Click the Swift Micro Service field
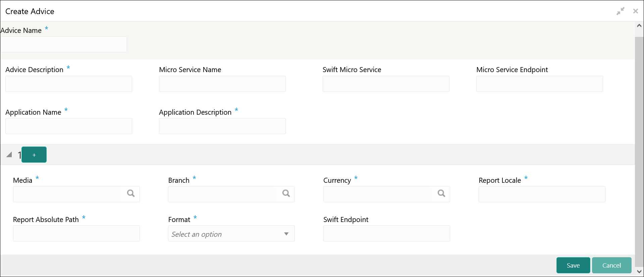 click(386, 84)
